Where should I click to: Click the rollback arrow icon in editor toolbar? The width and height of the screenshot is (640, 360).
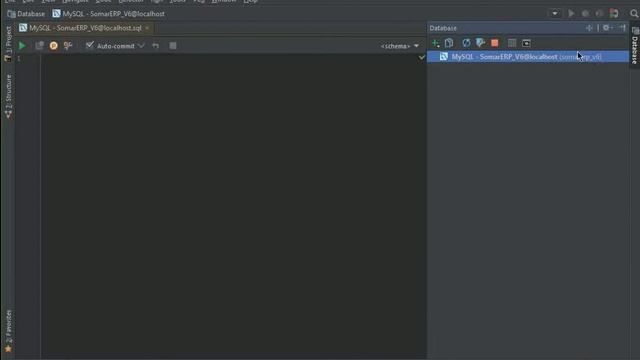tap(156, 46)
